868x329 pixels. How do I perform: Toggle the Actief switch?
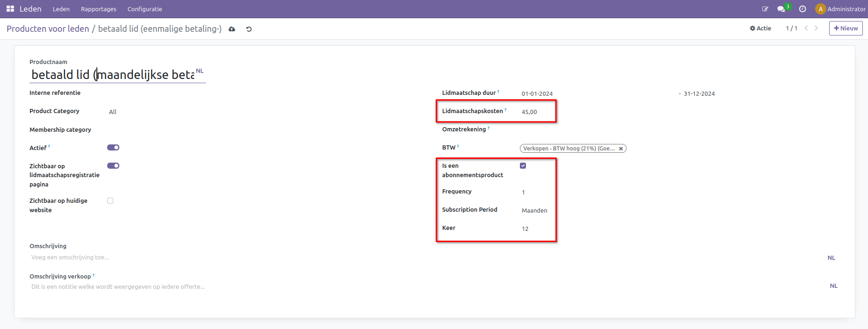click(113, 148)
